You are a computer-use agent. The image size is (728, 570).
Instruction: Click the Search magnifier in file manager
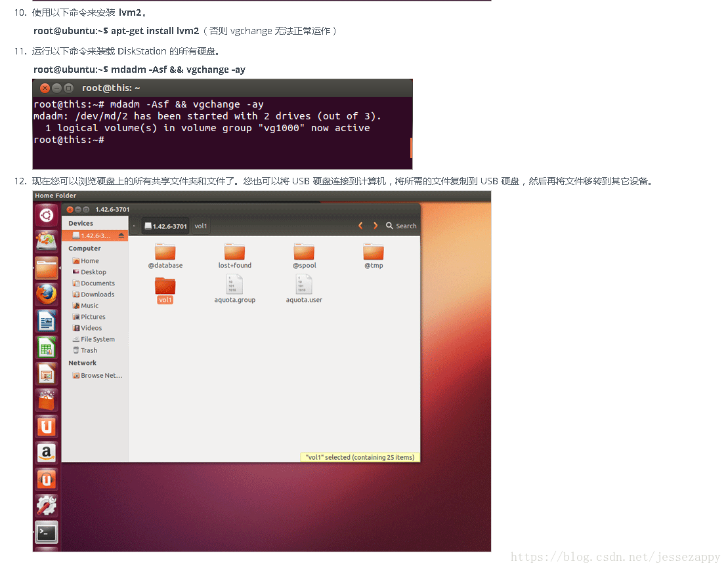pos(401,226)
